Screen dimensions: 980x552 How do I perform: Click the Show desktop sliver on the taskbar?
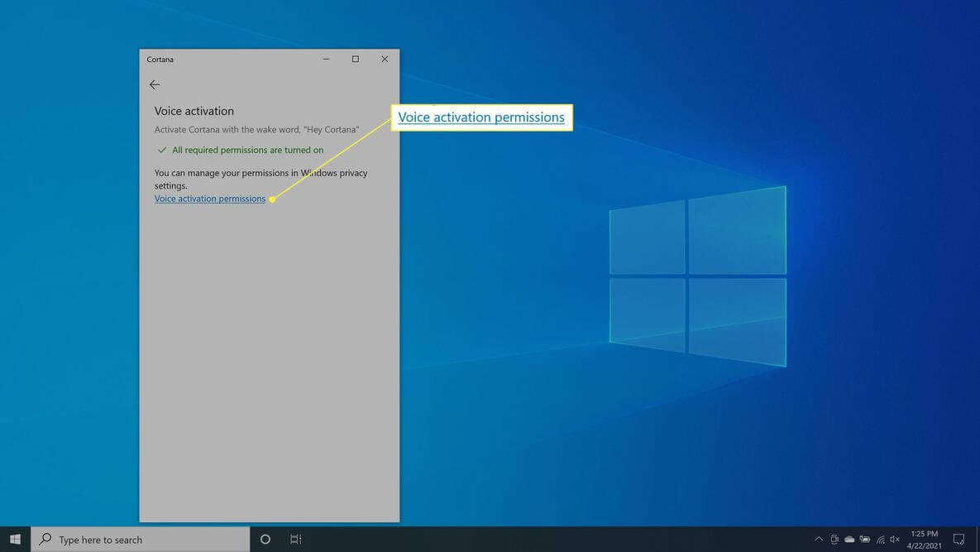click(978, 539)
